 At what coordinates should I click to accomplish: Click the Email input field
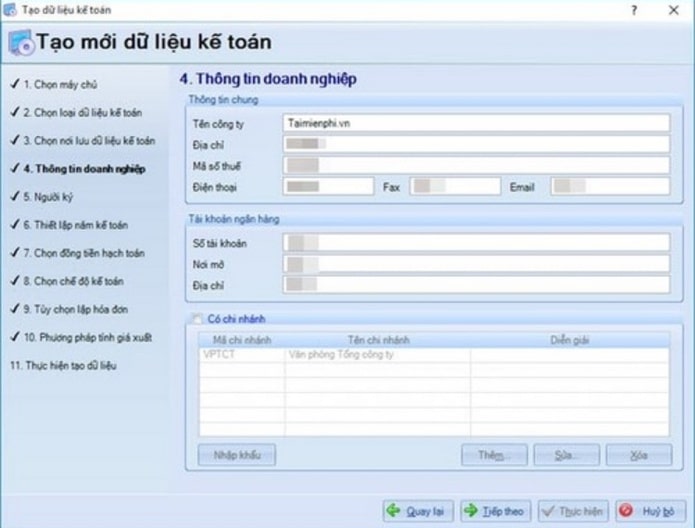[610, 187]
